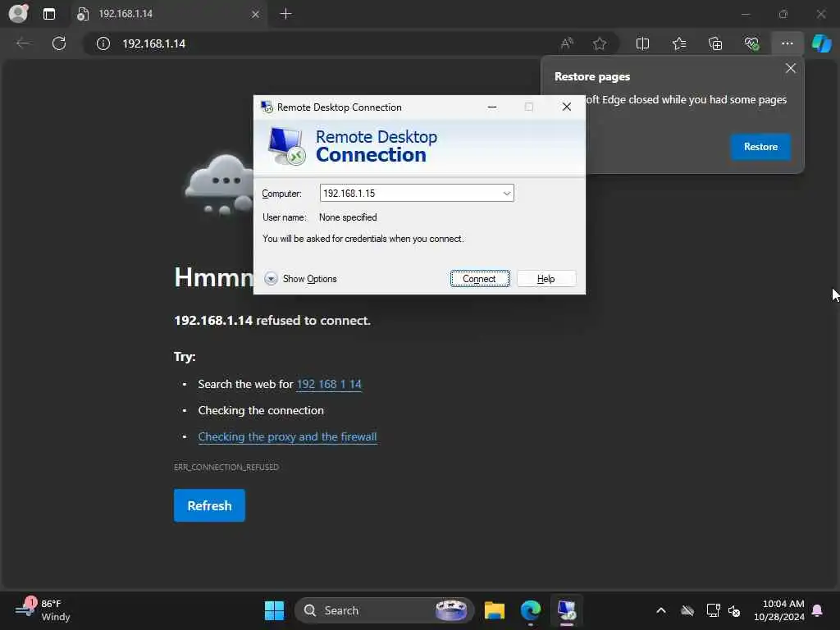The width and height of the screenshot is (840, 630).
Task: Dismiss the Restore pages popup
Action: pyautogui.click(x=791, y=68)
